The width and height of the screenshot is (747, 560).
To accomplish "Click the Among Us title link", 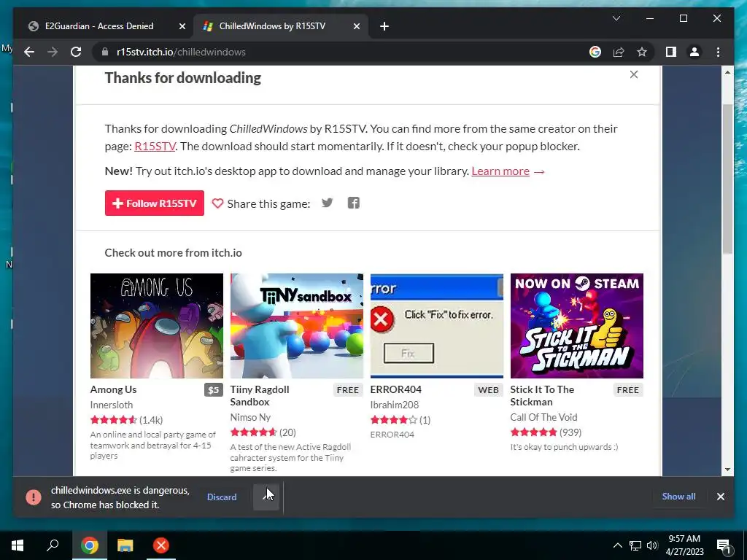I will click(113, 389).
